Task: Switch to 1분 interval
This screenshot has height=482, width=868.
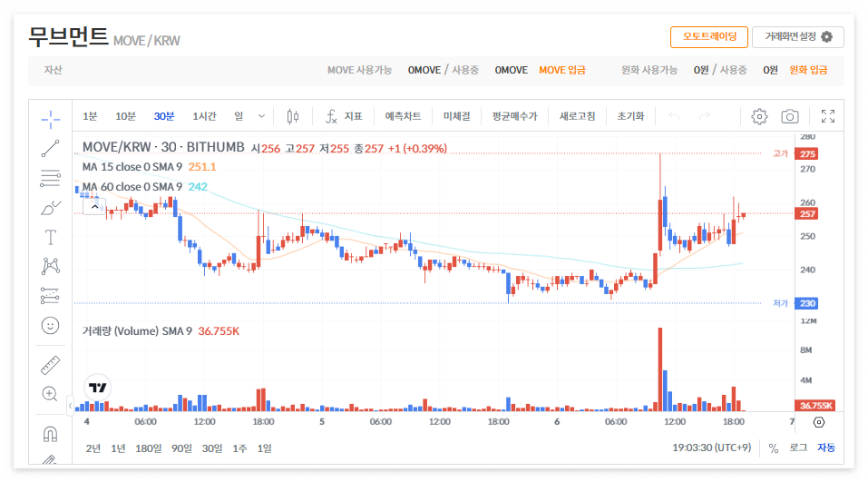Action: (x=90, y=116)
